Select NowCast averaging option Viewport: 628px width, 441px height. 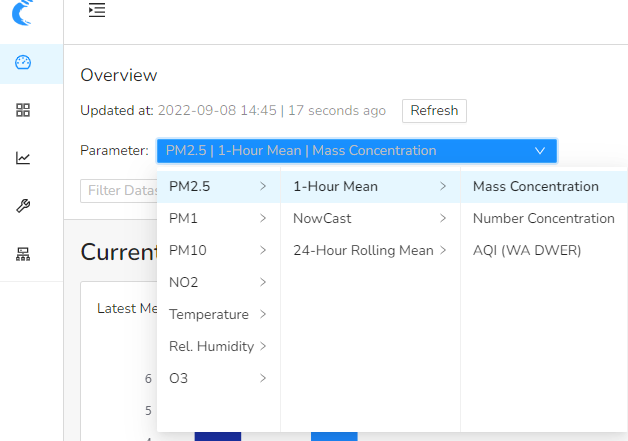pyautogui.click(x=369, y=218)
